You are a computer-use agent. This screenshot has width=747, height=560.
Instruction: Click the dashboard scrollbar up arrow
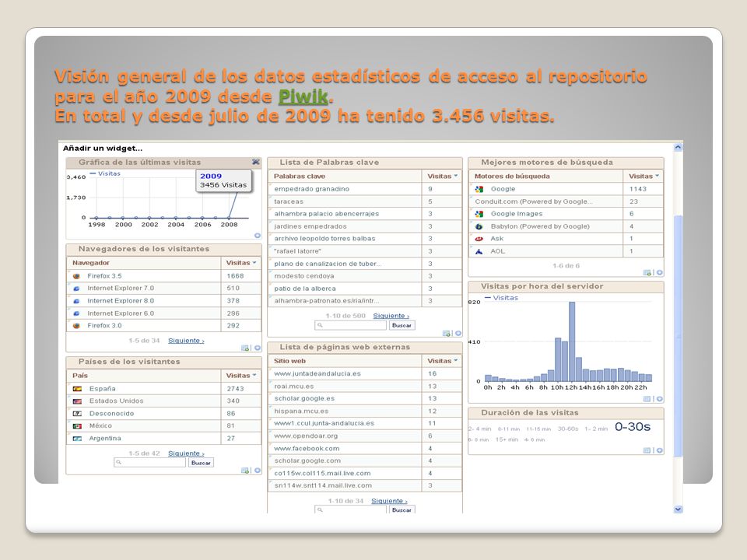pos(678,148)
